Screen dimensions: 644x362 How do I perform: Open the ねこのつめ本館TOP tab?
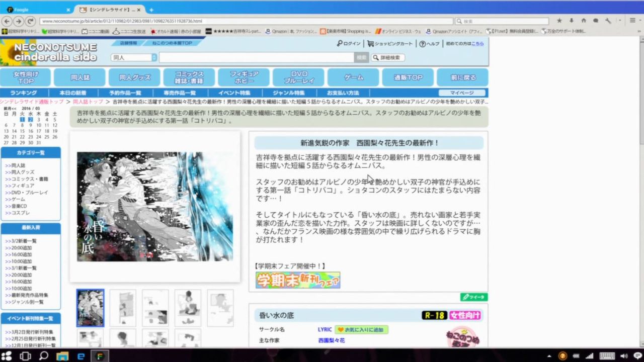click(x=172, y=43)
